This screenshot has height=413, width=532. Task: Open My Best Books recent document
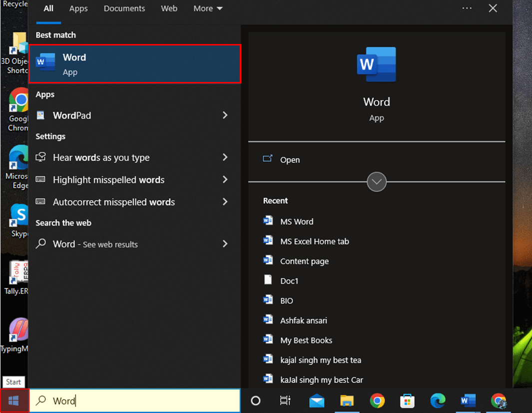tap(306, 340)
